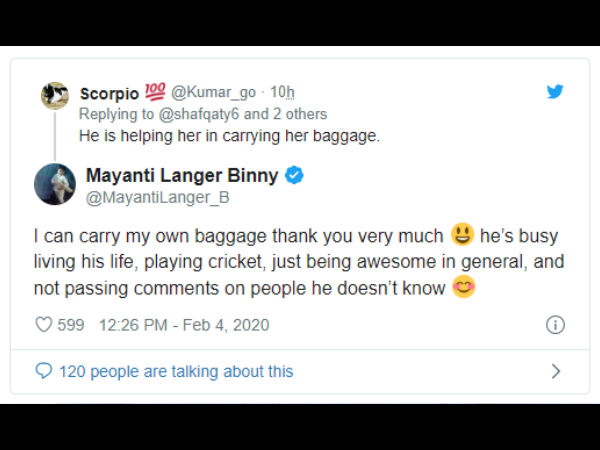The image size is (600, 450).
Task: Click the grinning face emoji in tweet
Action: 461,236
